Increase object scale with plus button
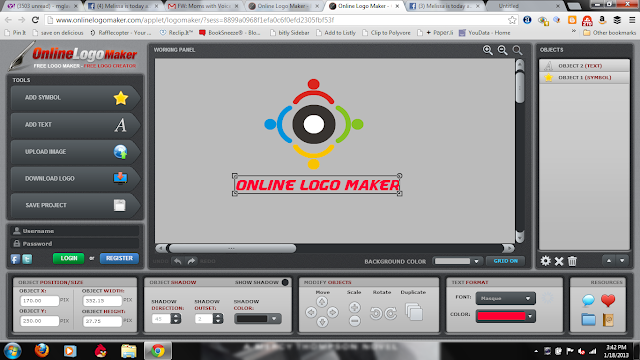This screenshot has width=640, height=360. (354, 307)
